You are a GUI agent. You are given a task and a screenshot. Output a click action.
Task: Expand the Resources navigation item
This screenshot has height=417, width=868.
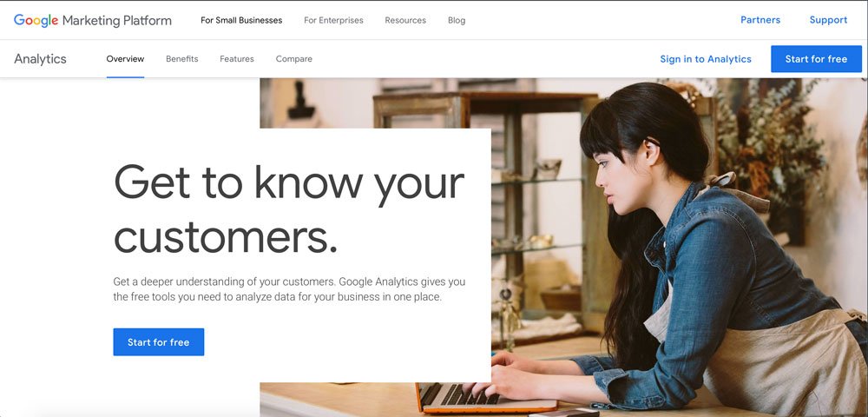click(x=405, y=21)
